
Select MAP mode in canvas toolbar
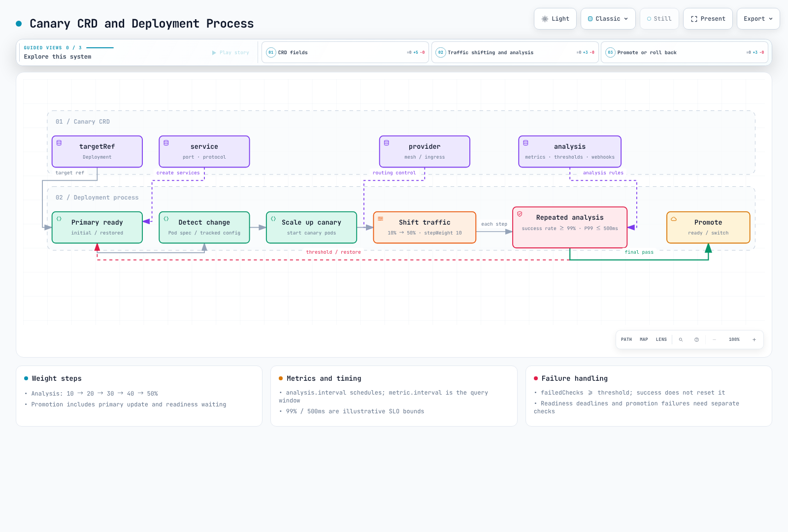644,339
